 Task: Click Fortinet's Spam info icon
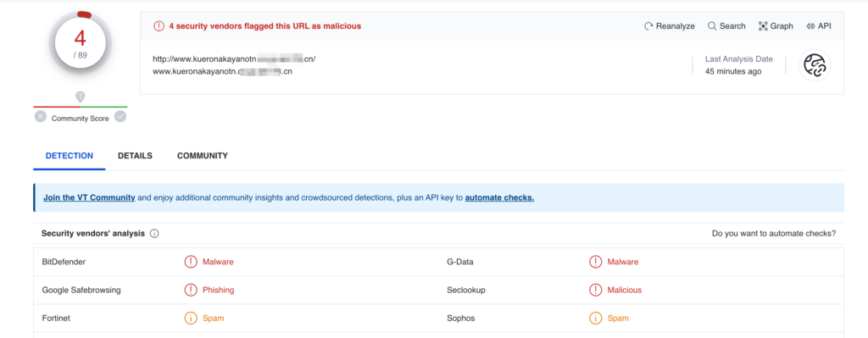191,318
